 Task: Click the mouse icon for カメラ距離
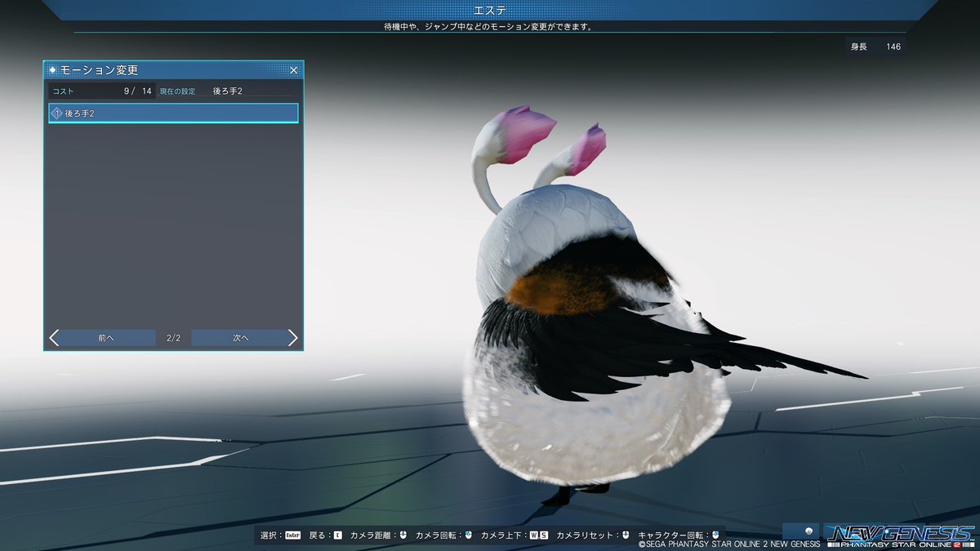coord(403,535)
